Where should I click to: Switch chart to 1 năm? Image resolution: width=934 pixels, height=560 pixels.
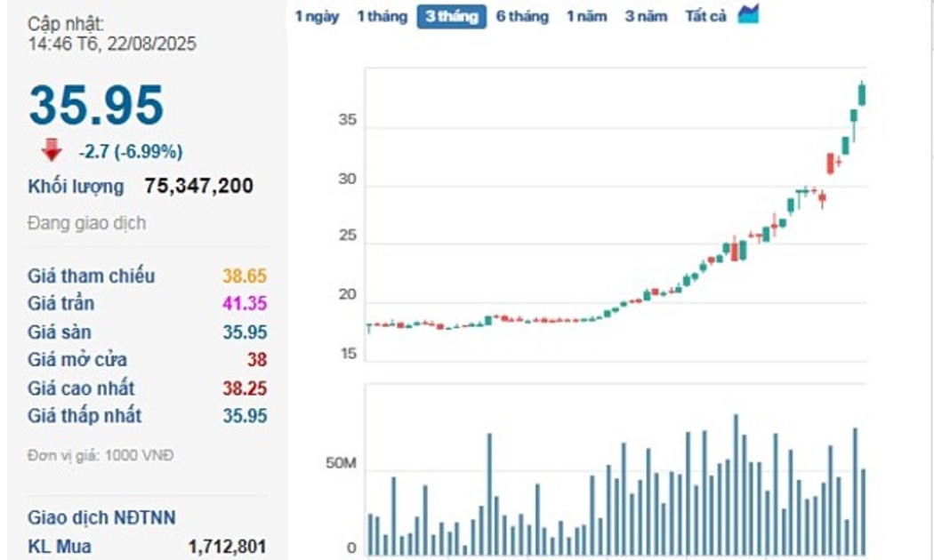586,17
